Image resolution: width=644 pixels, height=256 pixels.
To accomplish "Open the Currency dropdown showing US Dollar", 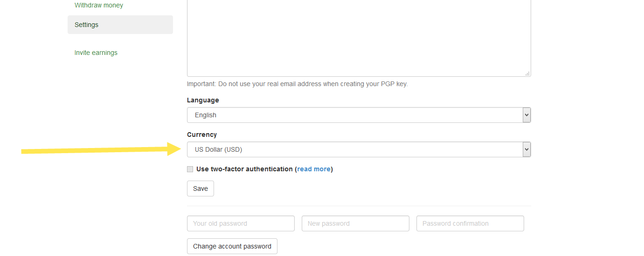I will 359,149.
